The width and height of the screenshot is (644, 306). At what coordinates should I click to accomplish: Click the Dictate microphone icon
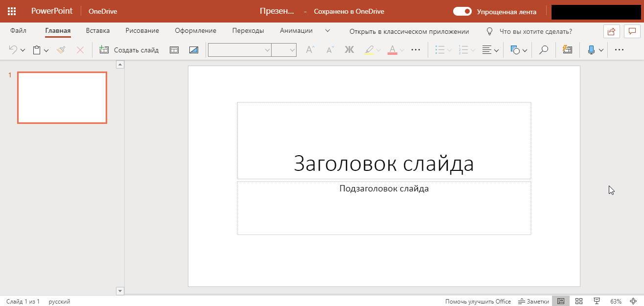coord(591,50)
